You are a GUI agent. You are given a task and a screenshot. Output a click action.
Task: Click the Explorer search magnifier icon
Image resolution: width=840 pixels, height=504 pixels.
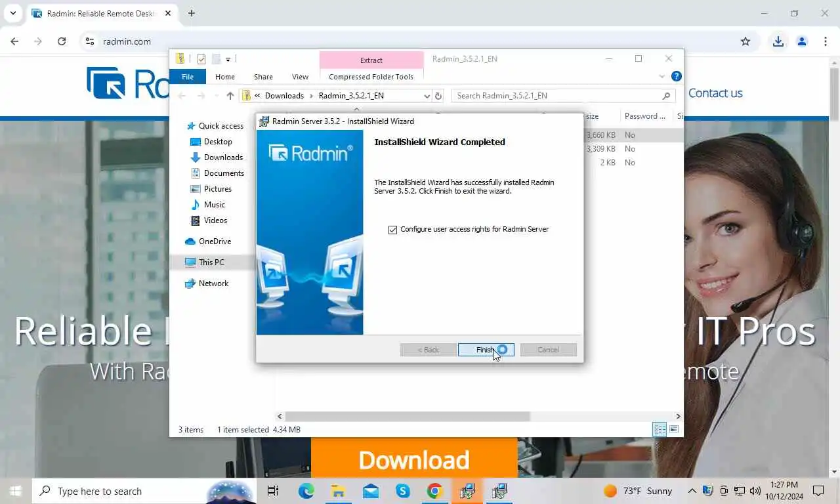click(x=666, y=96)
